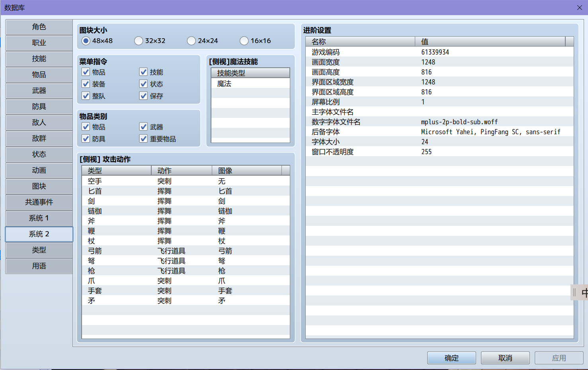This screenshot has height=370, width=588.
Task: Open the 系统 1 tab
Action: tap(39, 218)
